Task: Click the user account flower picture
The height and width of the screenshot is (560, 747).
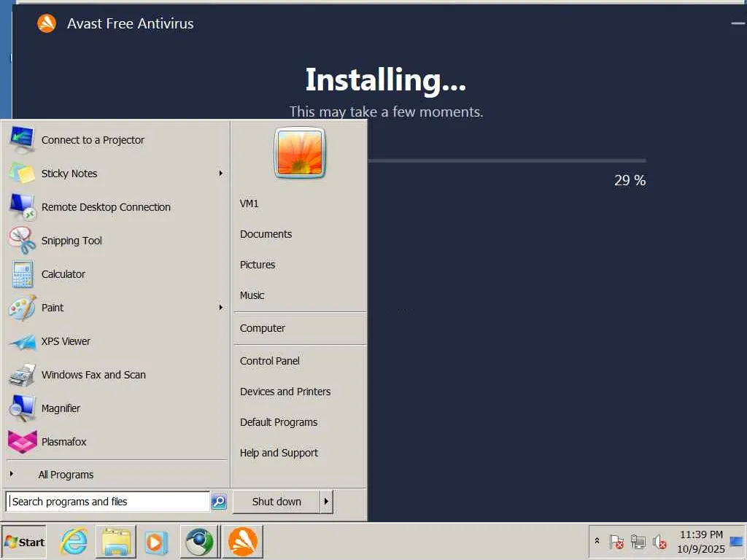Action: point(300,153)
